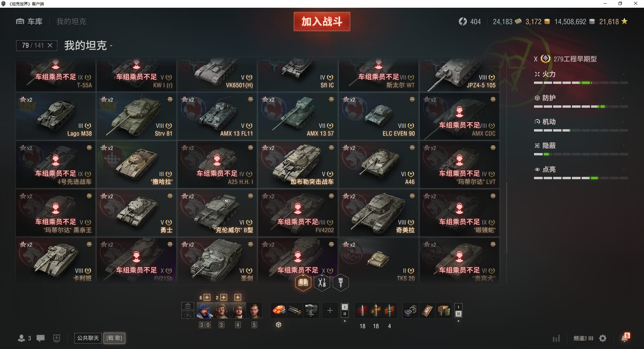The image size is (644, 349).
Task: Toggle consumables loadout switch I/II
Action: (x=459, y=310)
